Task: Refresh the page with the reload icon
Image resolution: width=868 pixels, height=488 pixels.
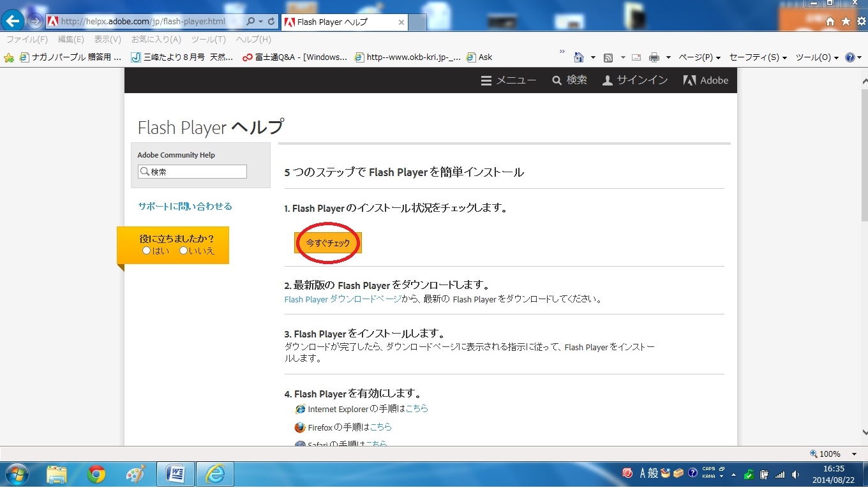Action: 271,21
